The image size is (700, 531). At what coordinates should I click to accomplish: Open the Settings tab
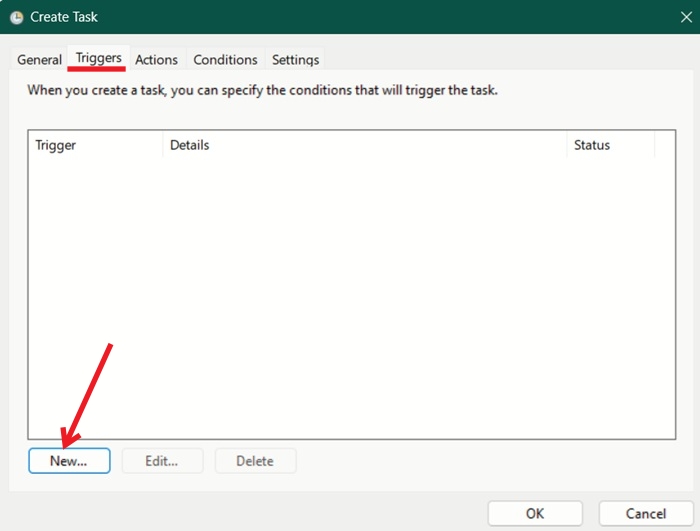(x=295, y=59)
